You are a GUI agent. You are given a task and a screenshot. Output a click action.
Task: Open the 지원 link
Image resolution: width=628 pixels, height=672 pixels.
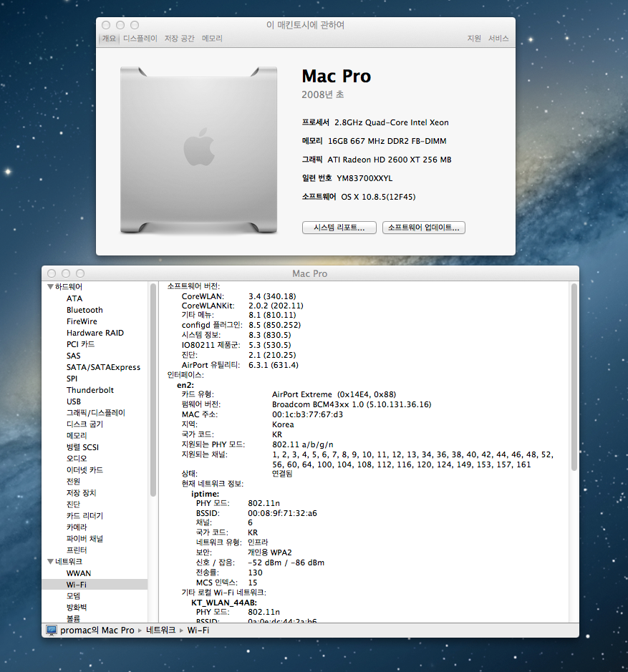pos(474,39)
